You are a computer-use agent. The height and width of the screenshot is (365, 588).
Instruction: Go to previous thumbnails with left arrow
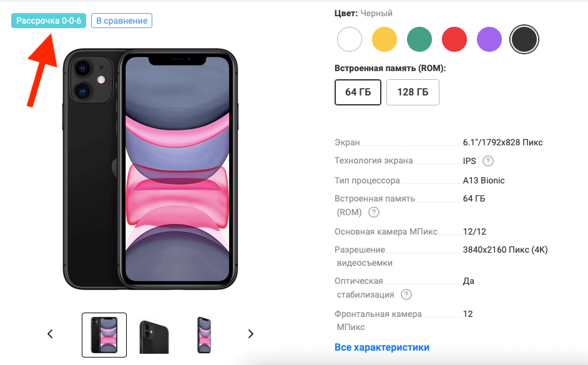coord(50,334)
